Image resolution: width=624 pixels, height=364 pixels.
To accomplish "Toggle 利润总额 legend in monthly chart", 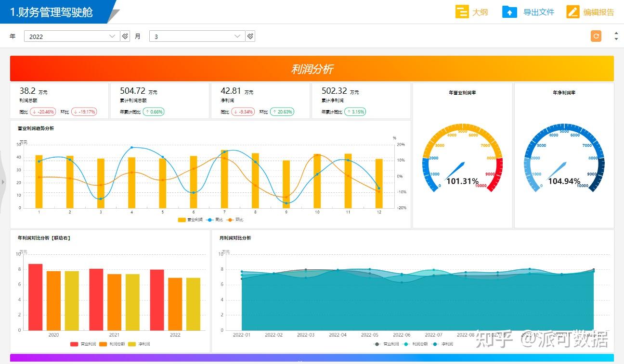I will tap(416, 344).
